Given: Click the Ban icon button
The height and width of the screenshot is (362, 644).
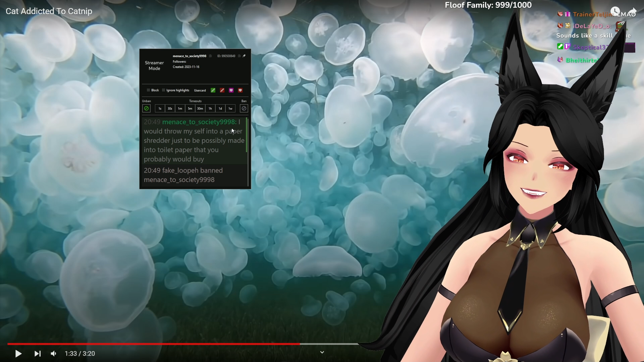Looking at the screenshot, I should click(244, 108).
